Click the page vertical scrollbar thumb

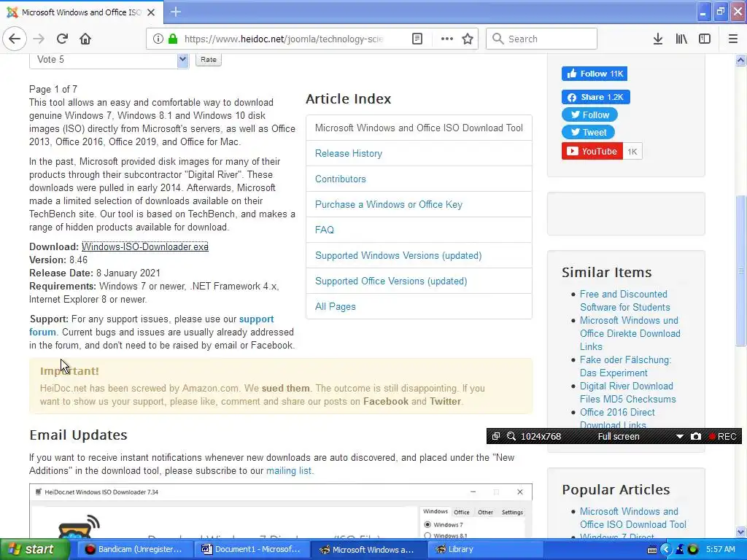(741, 271)
